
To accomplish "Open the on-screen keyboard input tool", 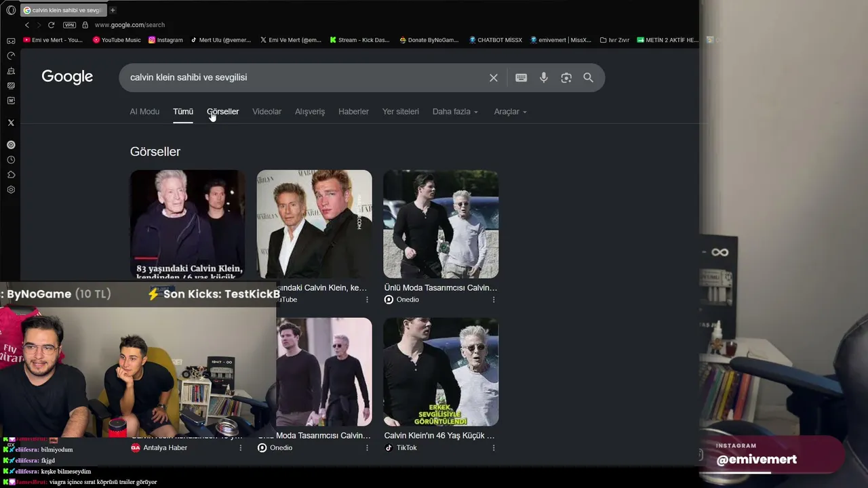I will [x=521, y=78].
